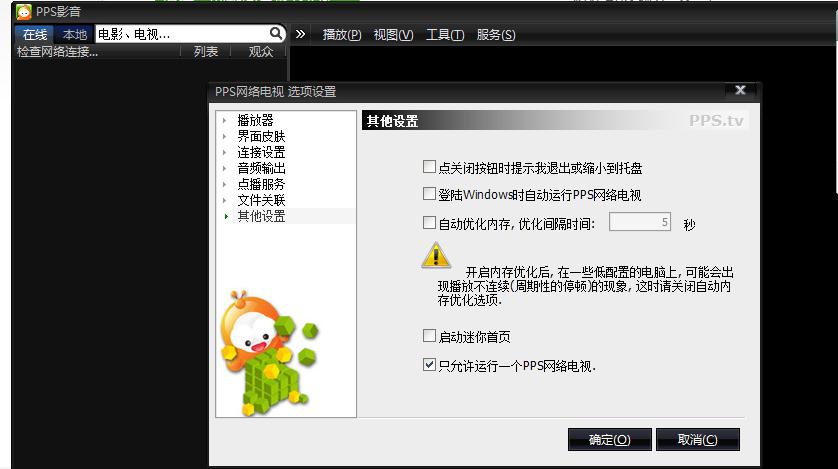The width and height of the screenshot is (838, 469).
Task: Enable 启动迷你首页 checkbox
Action: [x=429, y=335]
